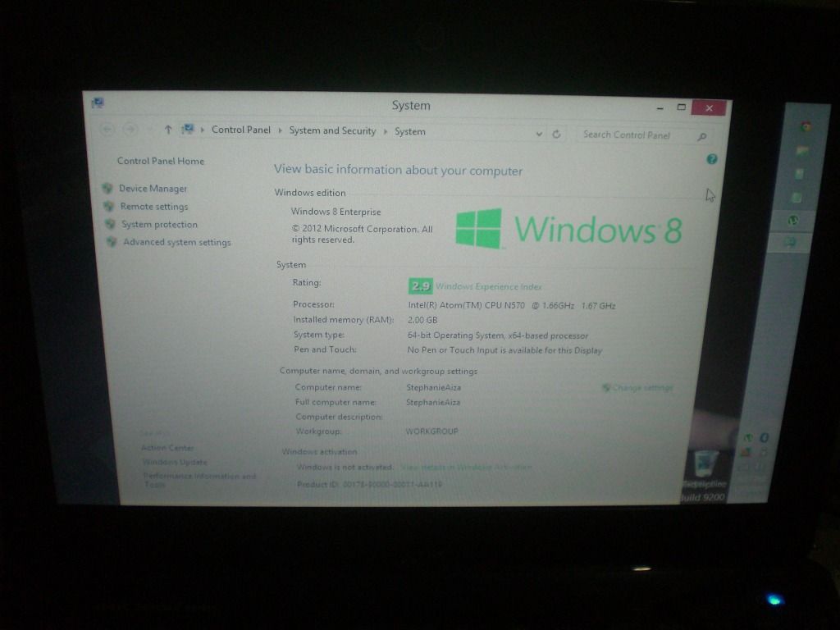Image resolution: width=840 pixels, height=630 pixels.
Task: Expand the chevron before Control Panel breadcrumb
Action: click(x=203, y=130)
